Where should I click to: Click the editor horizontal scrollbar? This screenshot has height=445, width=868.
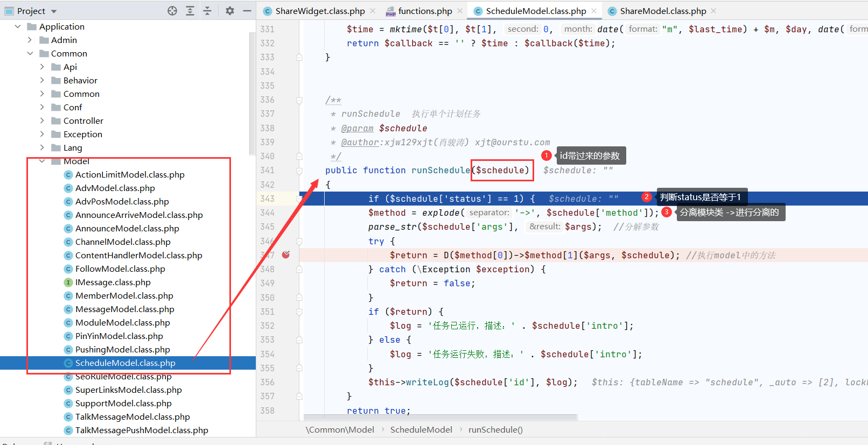point(440,418)
